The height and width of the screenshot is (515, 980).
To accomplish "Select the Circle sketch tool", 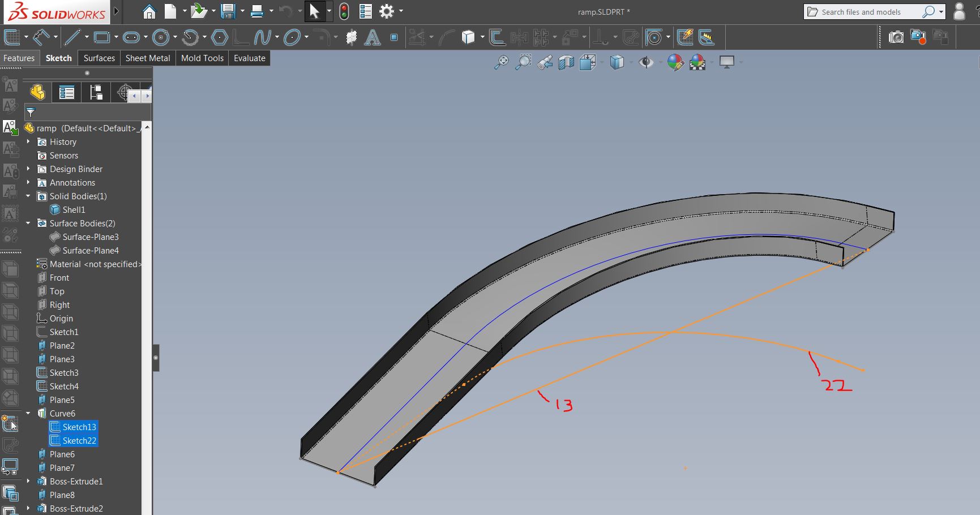I will (161, 38).
